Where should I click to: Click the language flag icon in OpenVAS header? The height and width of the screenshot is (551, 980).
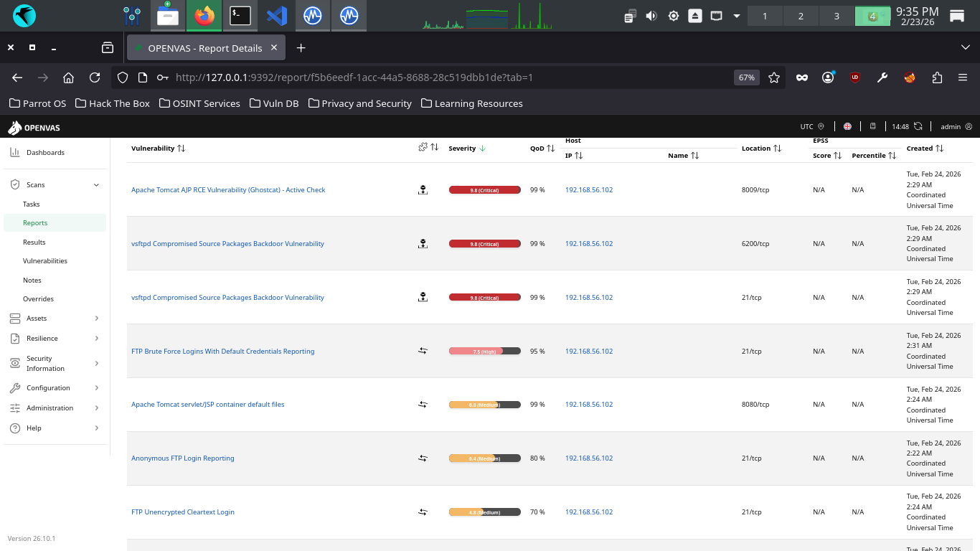[847, 126]
